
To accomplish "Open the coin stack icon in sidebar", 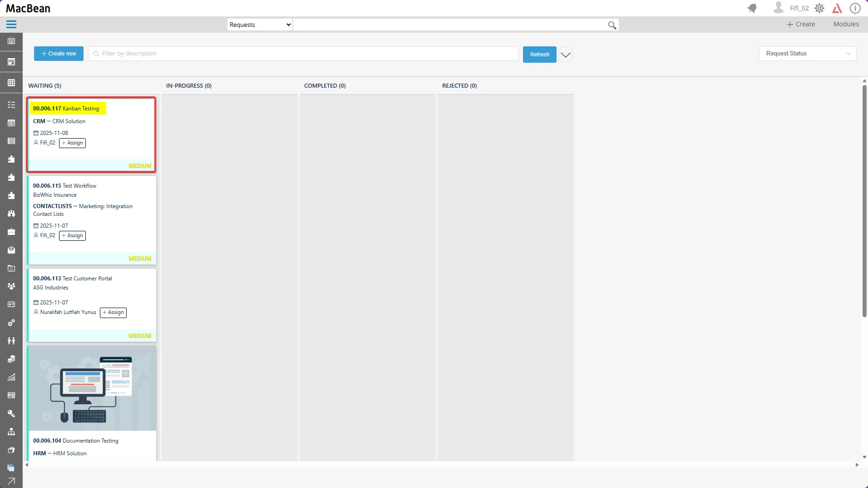I will [x=11, y=359].
